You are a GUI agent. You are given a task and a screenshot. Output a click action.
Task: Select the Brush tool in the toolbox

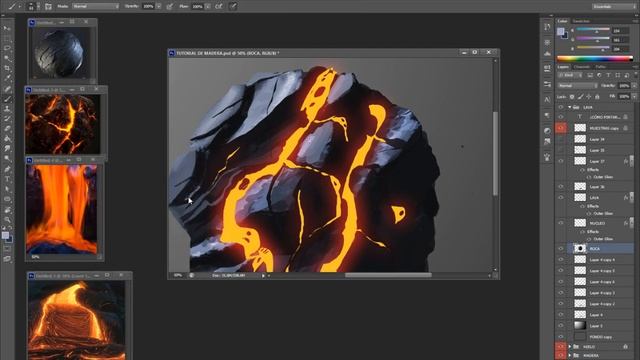coord(7,99)
